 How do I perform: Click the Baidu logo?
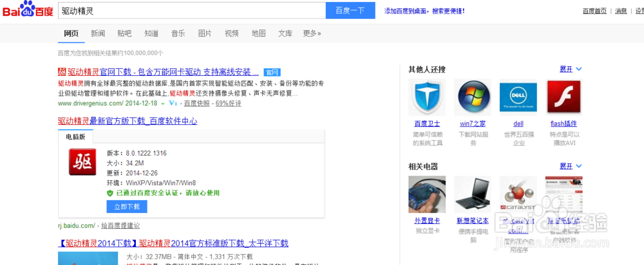coord(28,9)
